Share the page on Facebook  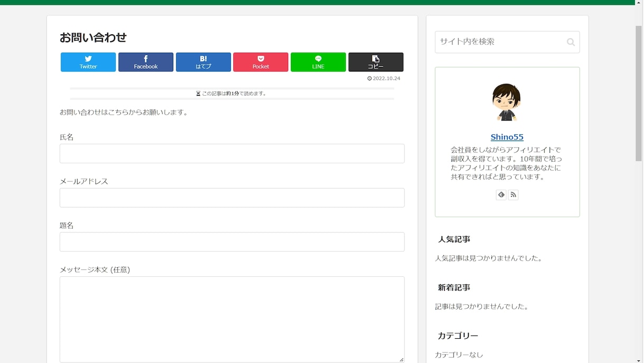coord(146,62)
